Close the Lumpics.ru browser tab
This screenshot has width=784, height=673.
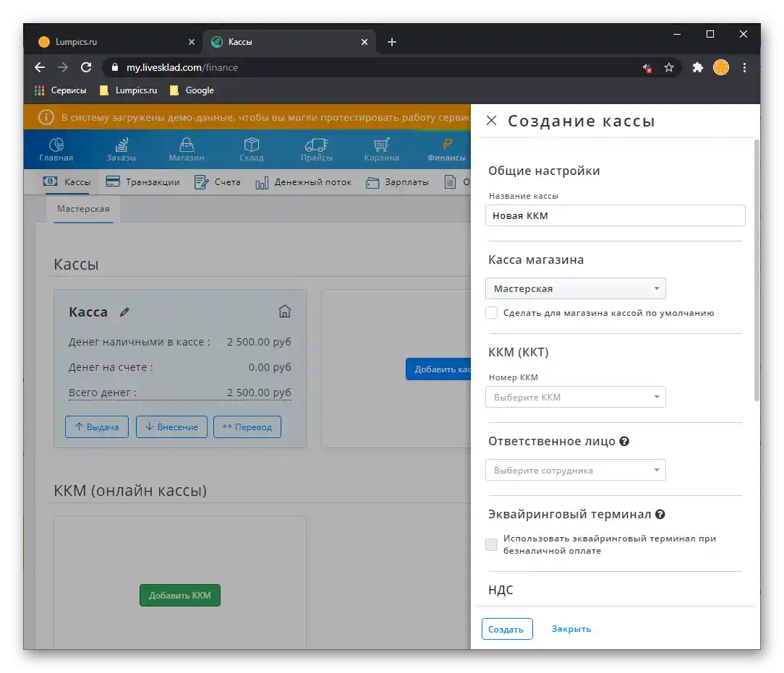click(191, 42)
